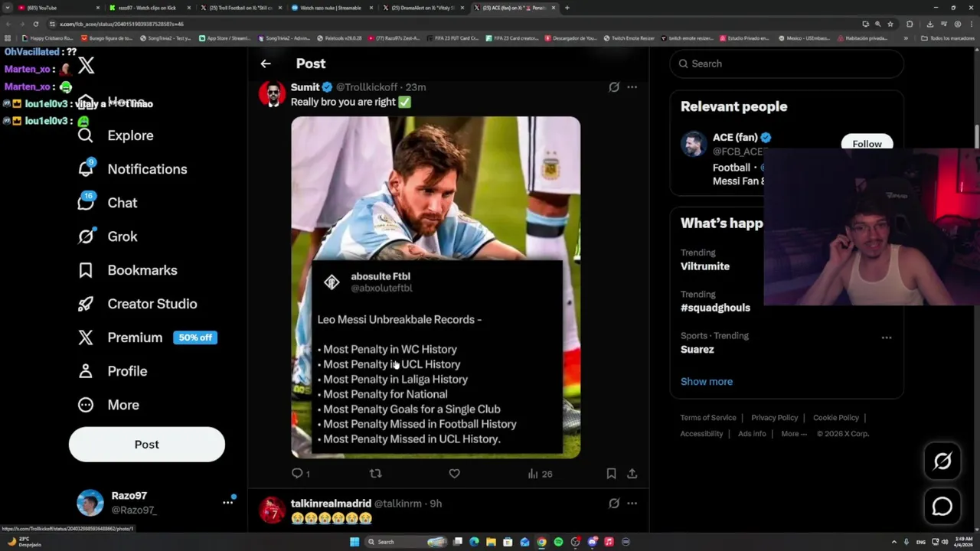Like Sumit's post
The width and height of the screenshot is (980, 551).
[x=454, y=474]
